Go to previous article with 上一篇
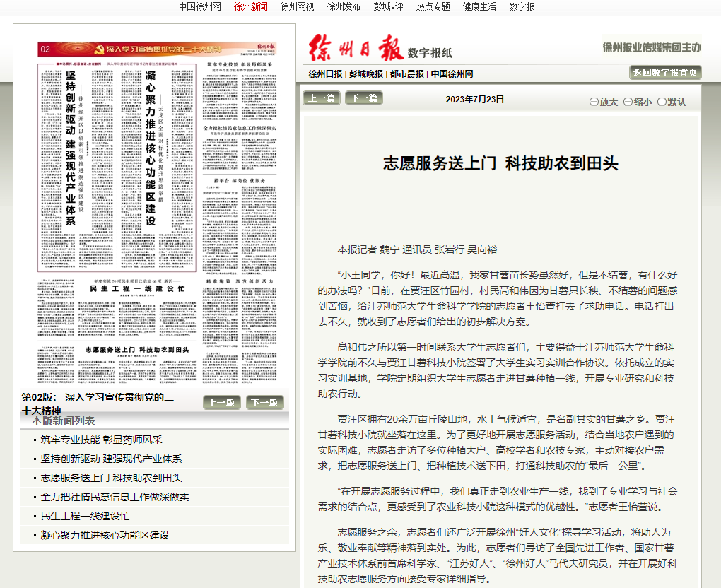This screenshot has height=588, width=721. (x=321, y=98)
